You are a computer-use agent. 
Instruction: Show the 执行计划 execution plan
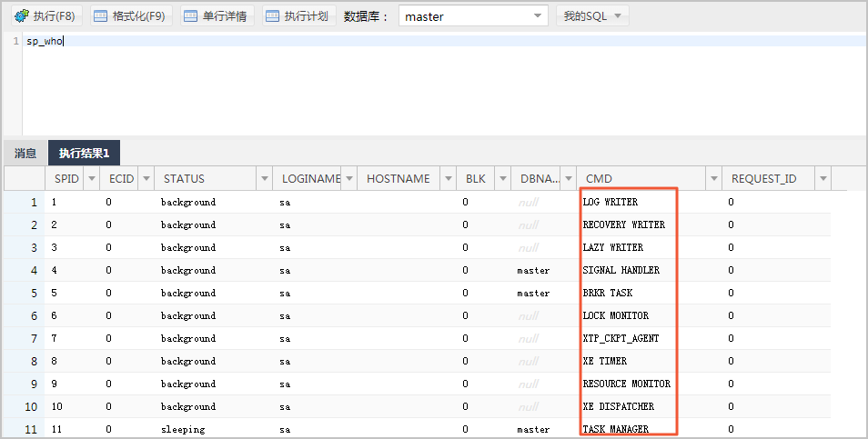(299, 16)
